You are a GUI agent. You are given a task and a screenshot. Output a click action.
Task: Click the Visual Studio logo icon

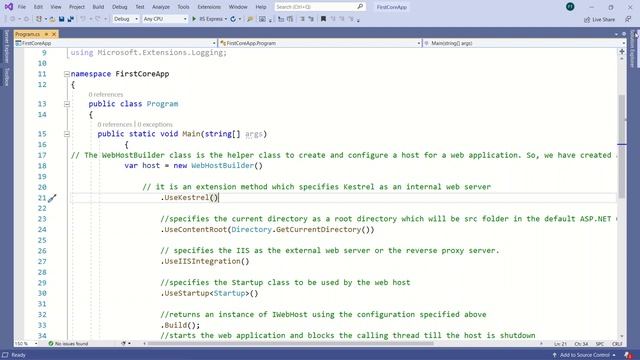9,7
